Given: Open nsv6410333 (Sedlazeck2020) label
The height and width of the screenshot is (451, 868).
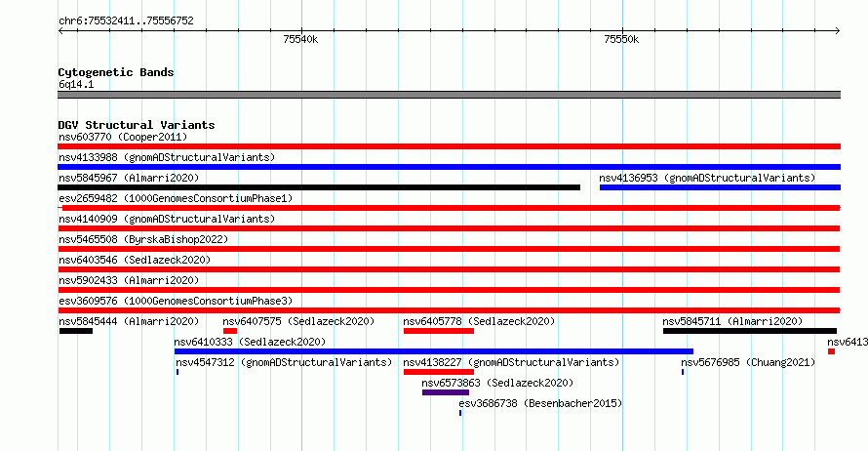Looking at the screenshot, I should pyautogui.click(x=250, y=342).
